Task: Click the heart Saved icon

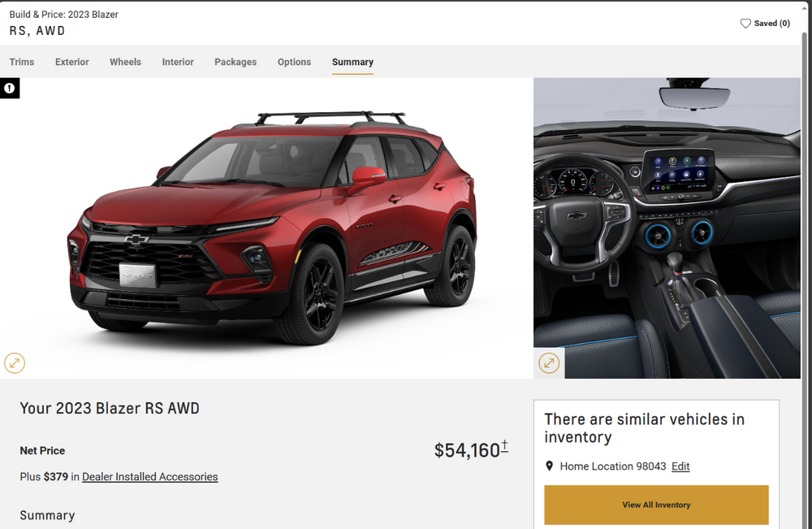Action: (x=745, y=24)
